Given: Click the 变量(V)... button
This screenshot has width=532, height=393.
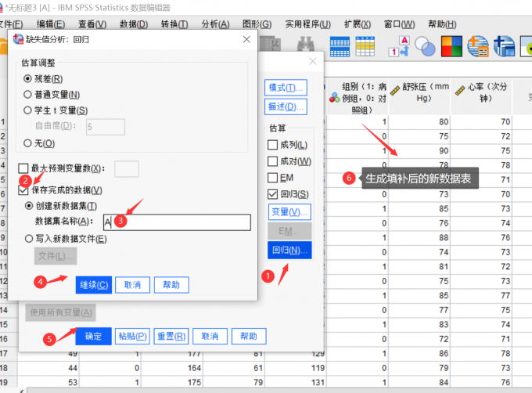Looking at the screenshot, I should 289,212.
